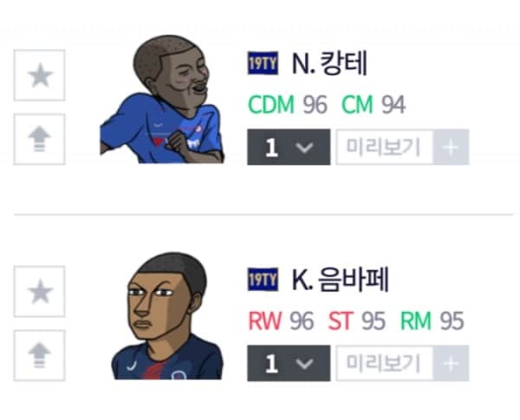
Task: Click the 미리보기 button for K. 음바페
Action: (x=384, y=364)
